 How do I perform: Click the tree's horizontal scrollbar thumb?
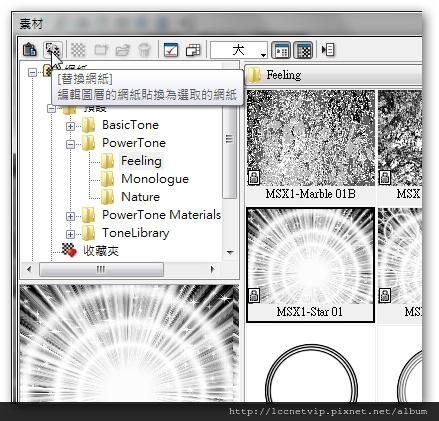coord(101,269)
